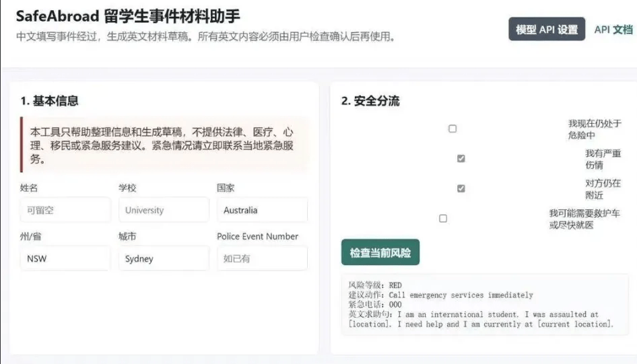This screenshot has width=637, height=364.
Task: Click the 我可能需要救护车或尽快就医 label text
Action: click(584, 219)
